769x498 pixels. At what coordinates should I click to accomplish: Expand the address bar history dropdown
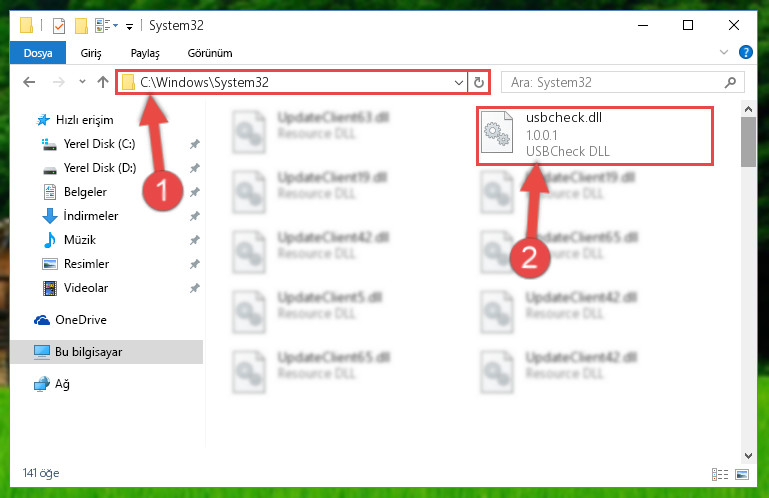click(459, 82)
